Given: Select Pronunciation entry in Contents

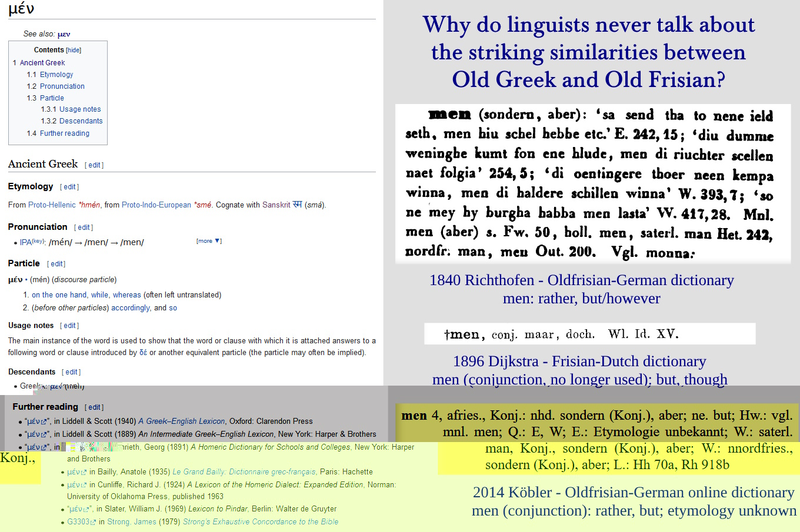Looking at the screenshot, I should click(x=62, y=86).
